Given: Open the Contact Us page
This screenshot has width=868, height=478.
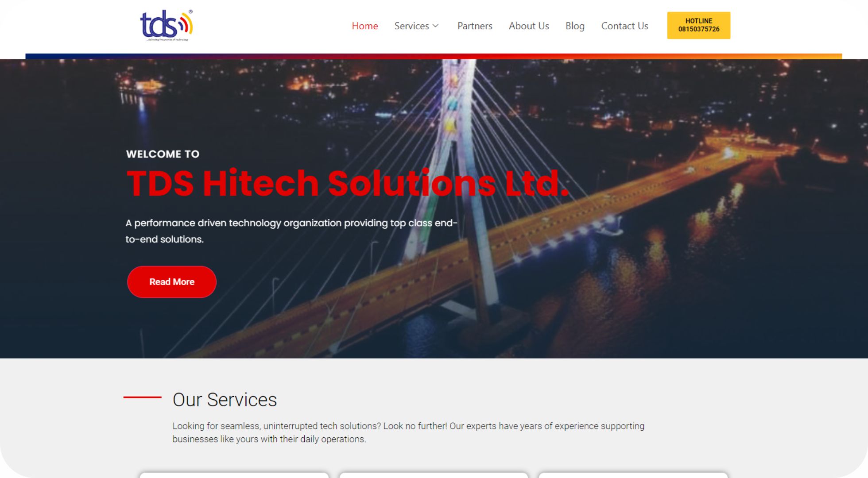Looking at the screenshot, I should [624, 26].
